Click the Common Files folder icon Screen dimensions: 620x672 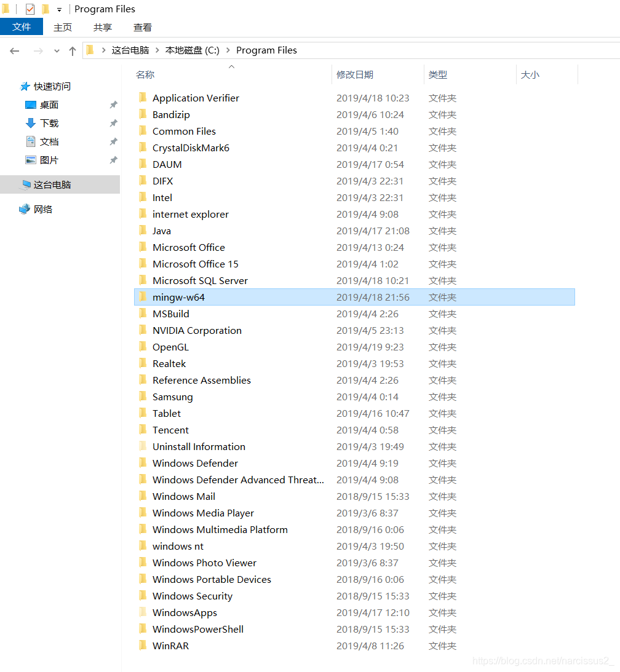[x=143, y=131]
